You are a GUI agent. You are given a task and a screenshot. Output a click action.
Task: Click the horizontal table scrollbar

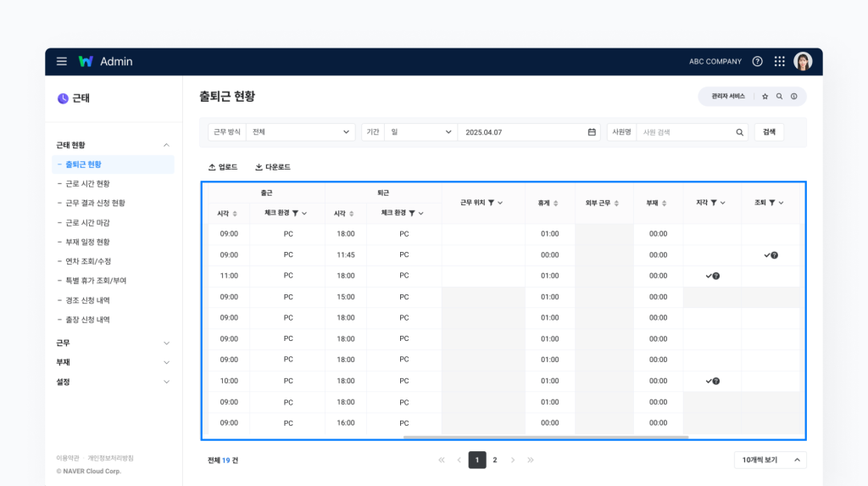click(546, 438)
